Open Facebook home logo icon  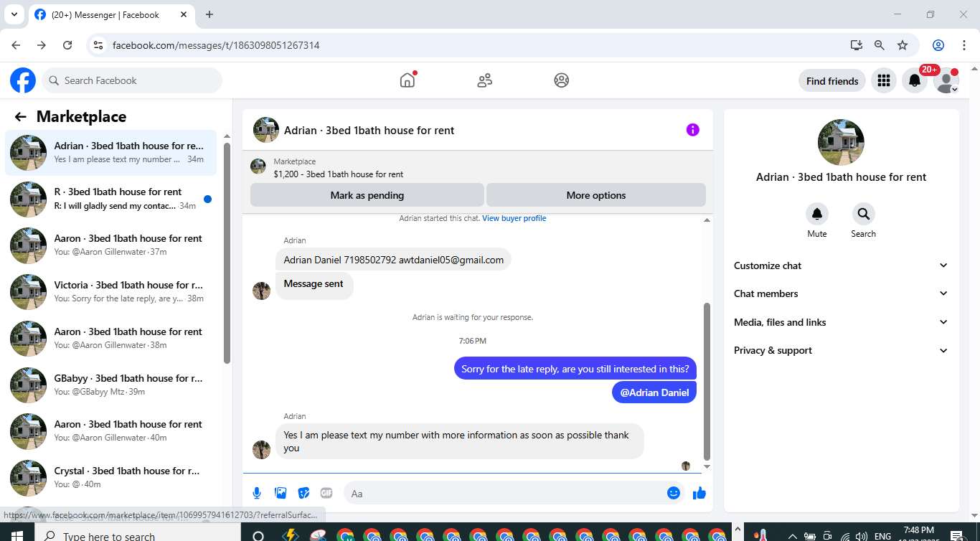[23, 80]
